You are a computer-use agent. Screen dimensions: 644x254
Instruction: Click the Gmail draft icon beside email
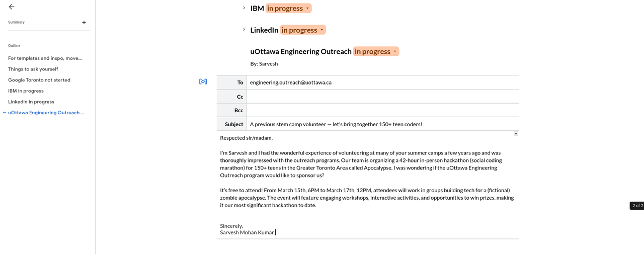203,81
